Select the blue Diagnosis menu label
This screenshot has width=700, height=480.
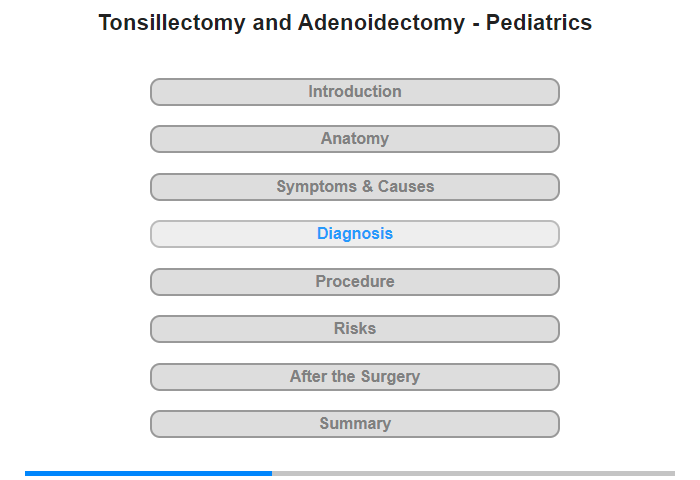tap(355, 234)
